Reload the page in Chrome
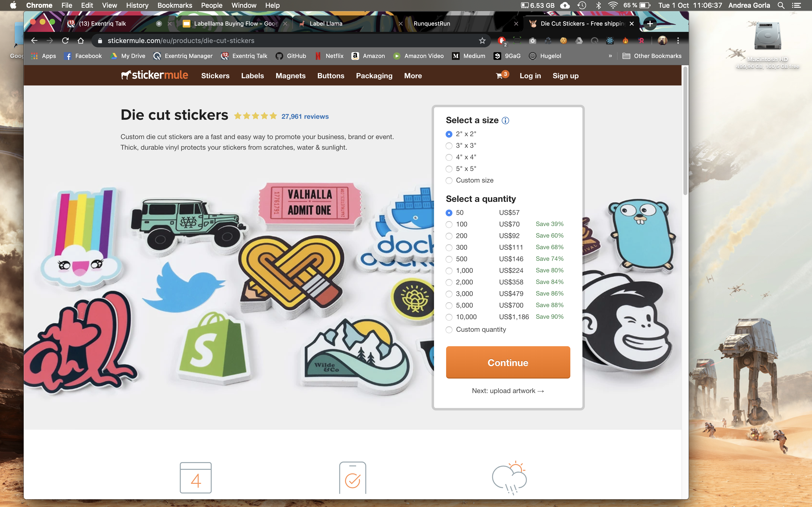The width and height of the screenshot is (812, 507). [65, 41]
